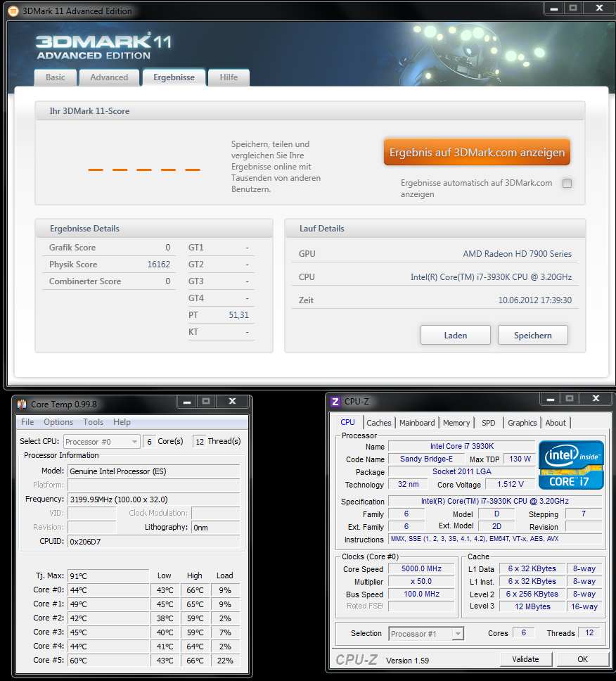Switch to the Mainboard tab in CPU-Z
Screen dimensions: 616x681
click(417, 423)
